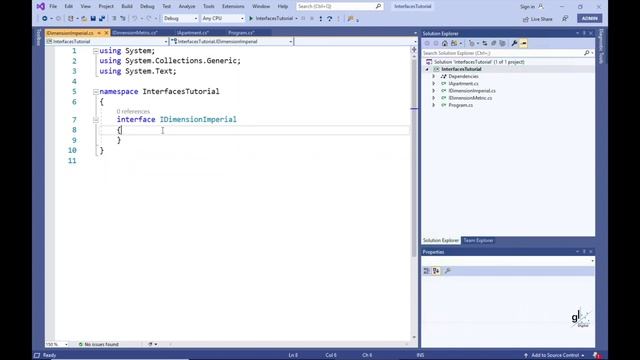The image size is (640, 360).
Task: Click the Sync with Active Document icon
Action: 484,43
